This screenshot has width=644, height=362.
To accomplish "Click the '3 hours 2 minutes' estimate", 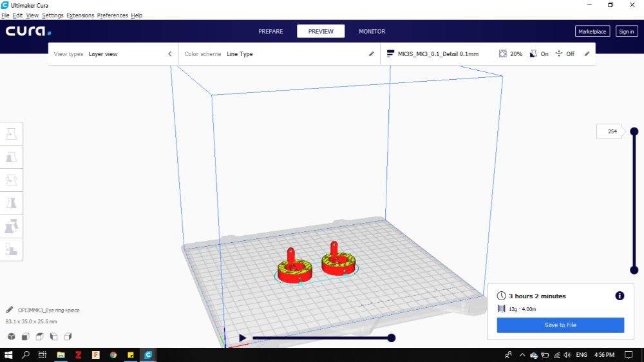I will pos(537,296).
